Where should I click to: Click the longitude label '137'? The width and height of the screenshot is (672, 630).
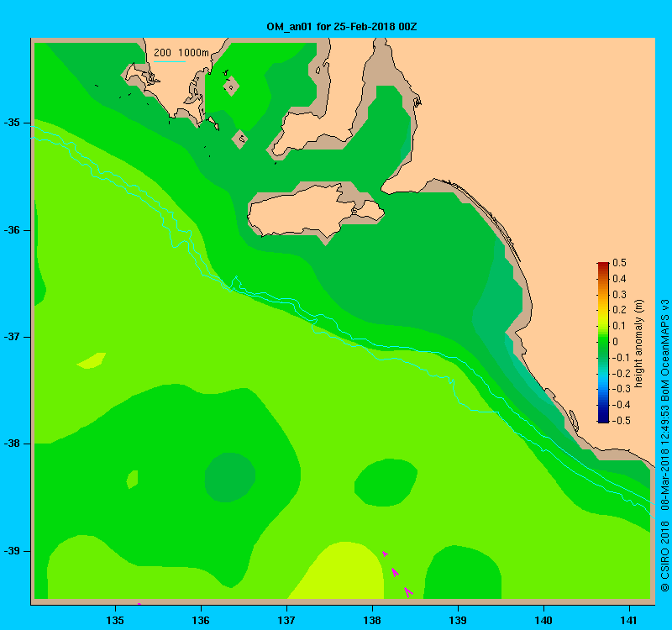(x=286, y=620)
